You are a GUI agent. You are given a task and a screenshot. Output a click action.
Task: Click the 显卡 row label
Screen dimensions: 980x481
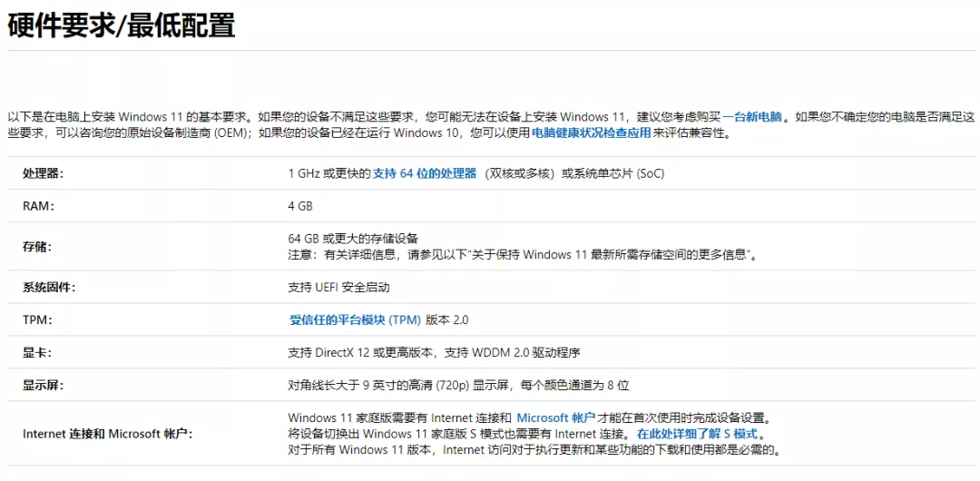click(37, 353)
